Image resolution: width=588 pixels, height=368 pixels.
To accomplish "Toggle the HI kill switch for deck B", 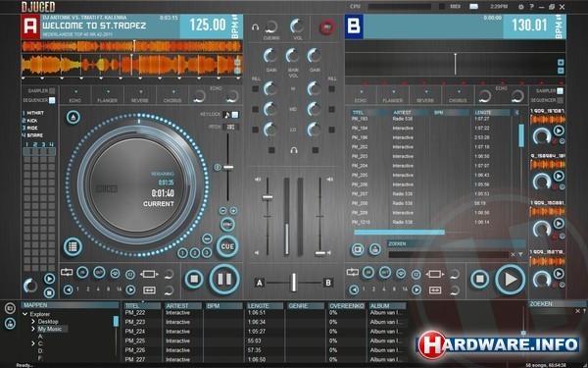I will 332,89.
